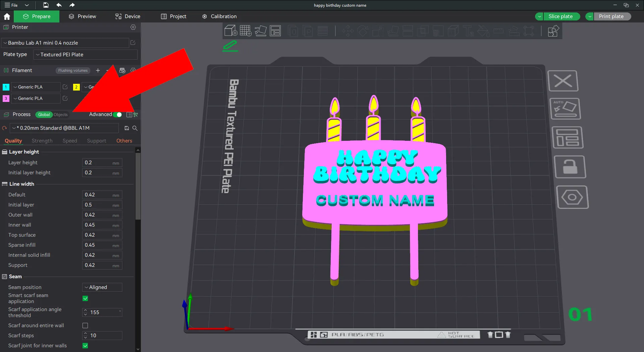Click filament 1 cyan color swatch
This screenshot has width=644, height=352.
click(6, 87)
